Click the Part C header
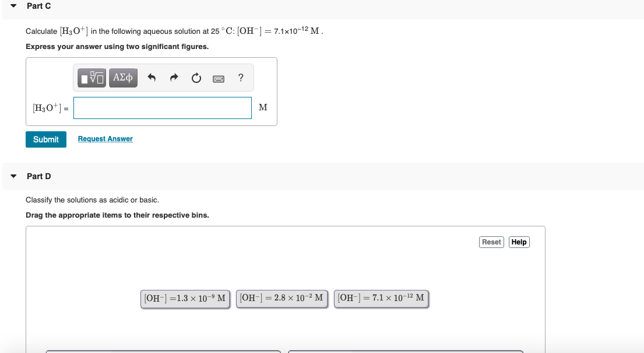The image size is (644, 353). point(38,6)
